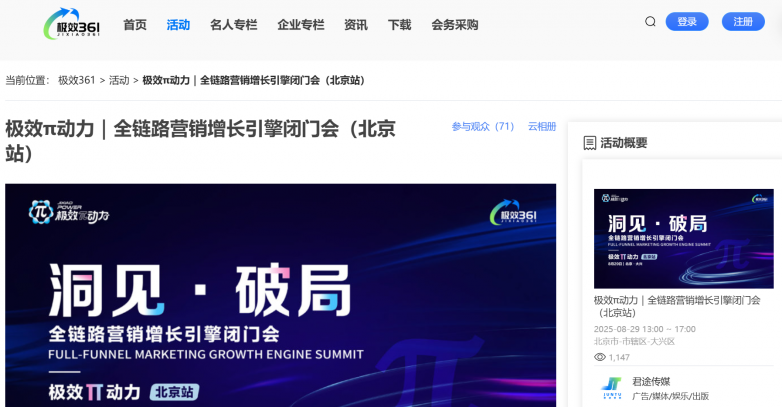
Task: Click the 登录 button
Action: [687, 21]
